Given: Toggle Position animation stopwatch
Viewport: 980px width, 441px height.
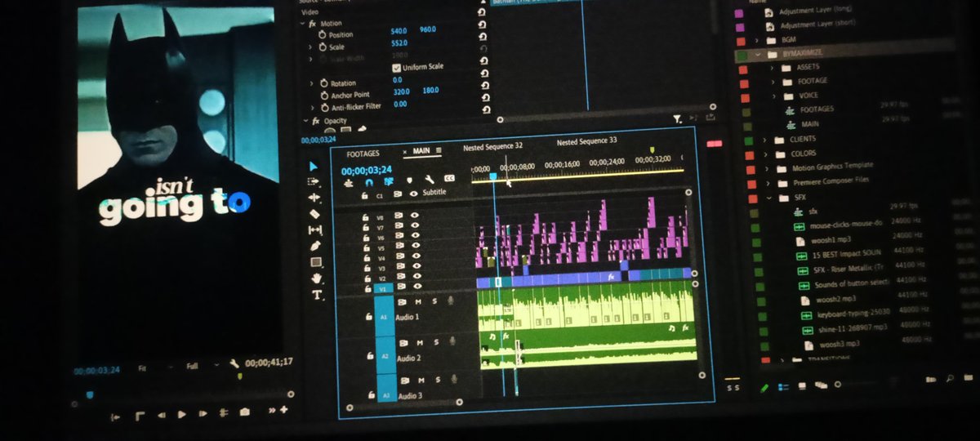Looking at the screenshot, I should [x=322, y=36].
